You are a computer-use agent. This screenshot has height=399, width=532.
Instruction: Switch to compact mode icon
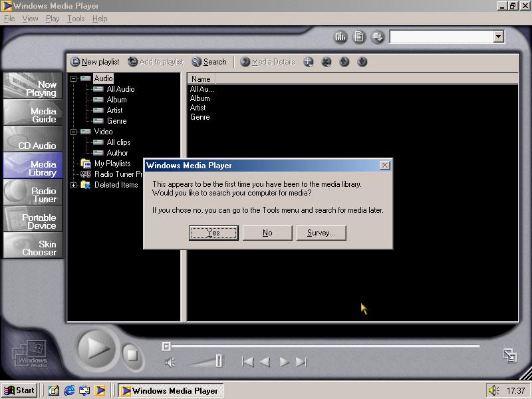pyautogui.click(x=510, y=355)
